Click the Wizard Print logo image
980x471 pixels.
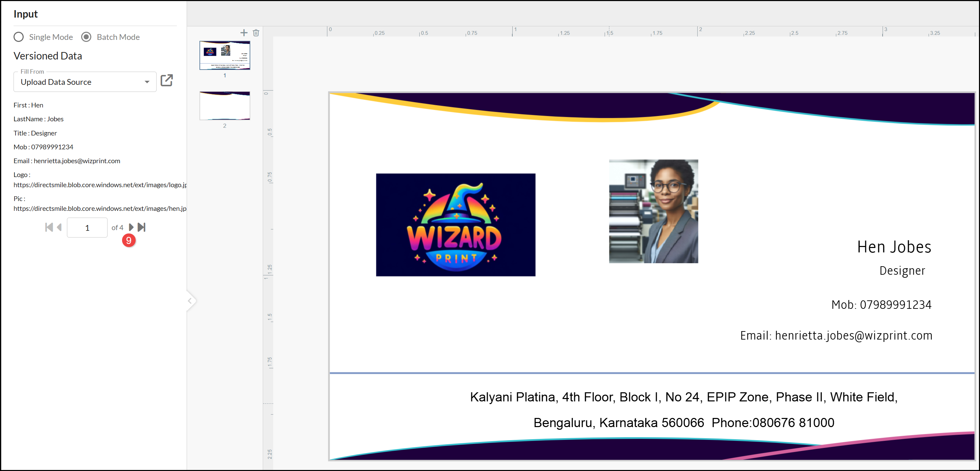(x=456, y=225)
